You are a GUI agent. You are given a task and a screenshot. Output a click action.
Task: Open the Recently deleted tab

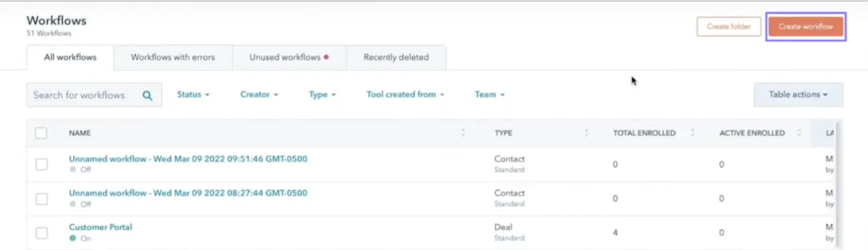point(396,57)
